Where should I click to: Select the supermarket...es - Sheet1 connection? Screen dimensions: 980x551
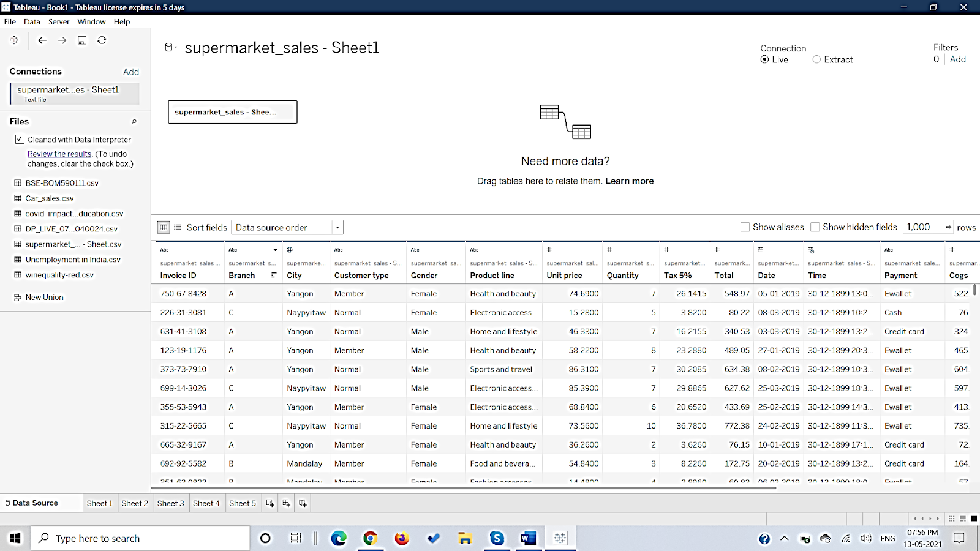[75, 93]
